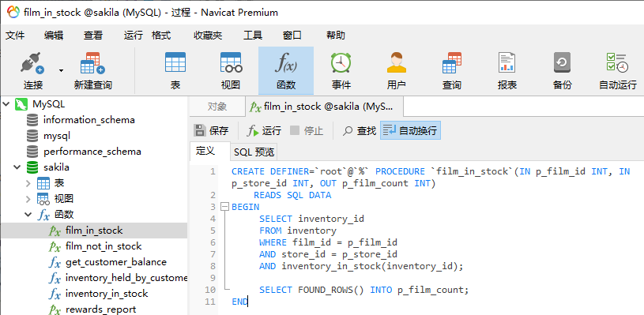Open the 事件 events clock icon

[341, 70]
